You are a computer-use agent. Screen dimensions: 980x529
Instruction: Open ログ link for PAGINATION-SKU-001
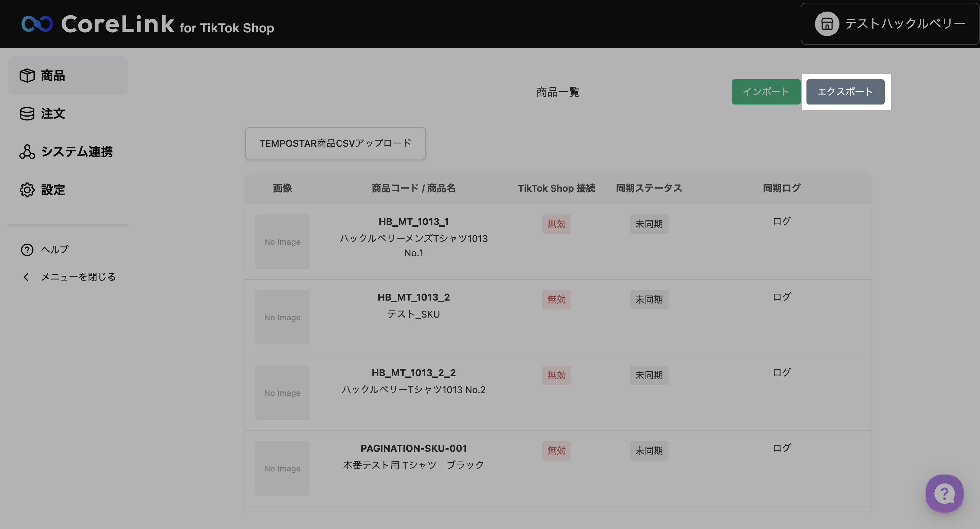[x=781, y=448]
